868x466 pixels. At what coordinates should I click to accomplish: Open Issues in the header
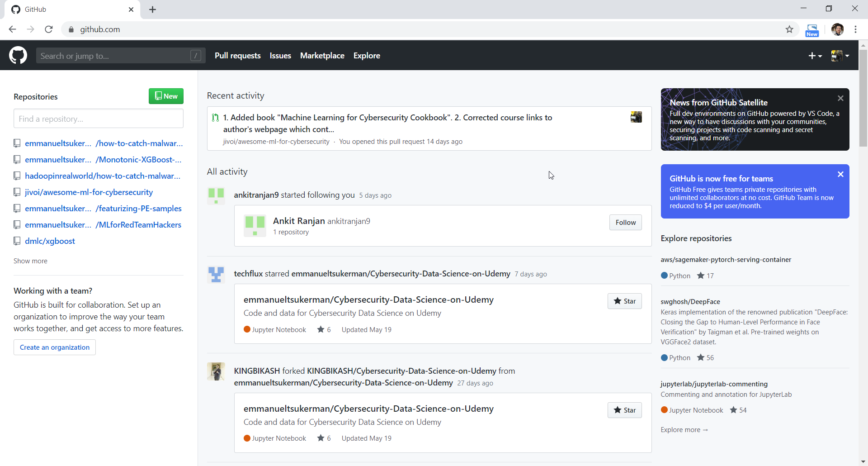[x=280, y=56]
